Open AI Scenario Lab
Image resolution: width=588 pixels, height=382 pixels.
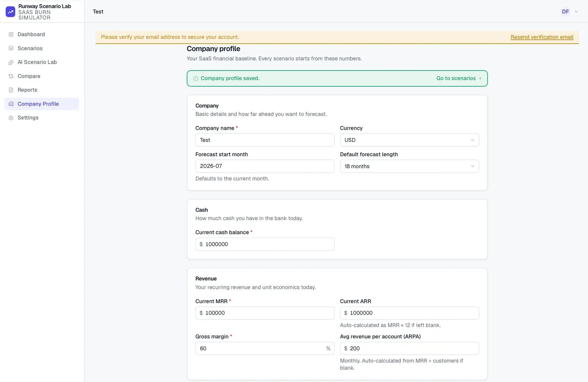coord(42,62)
